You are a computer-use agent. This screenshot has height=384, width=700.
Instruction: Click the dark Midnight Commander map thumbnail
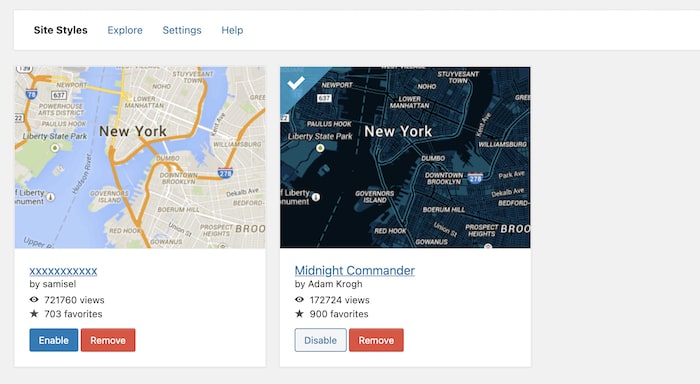click(405, 158)
